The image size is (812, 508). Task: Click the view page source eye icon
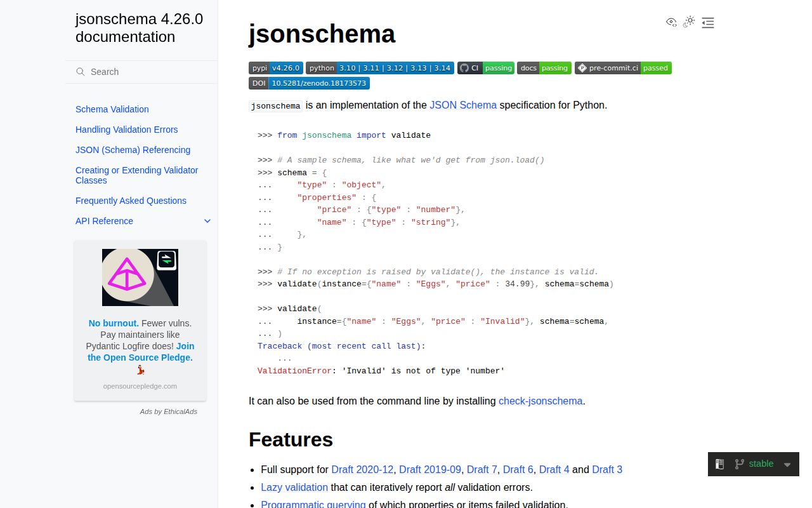[671, 22]
